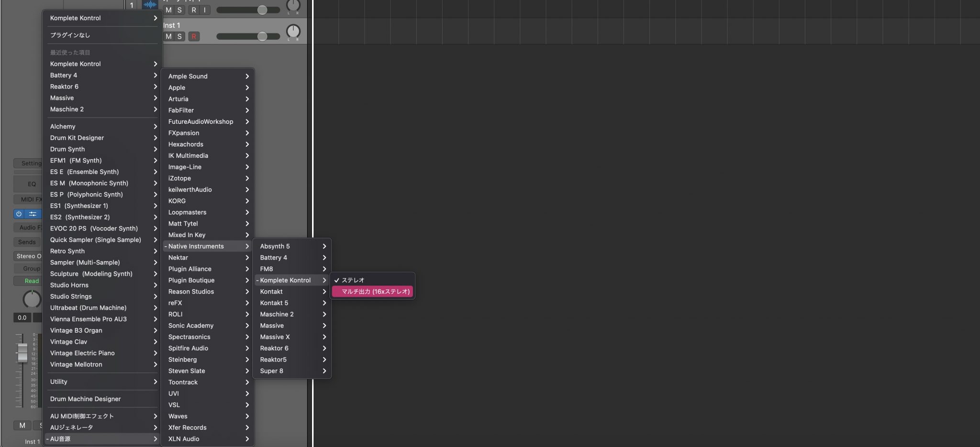980x447 pixels.
Task: Mute the Inst 1 track
Action: coord(168,36)
